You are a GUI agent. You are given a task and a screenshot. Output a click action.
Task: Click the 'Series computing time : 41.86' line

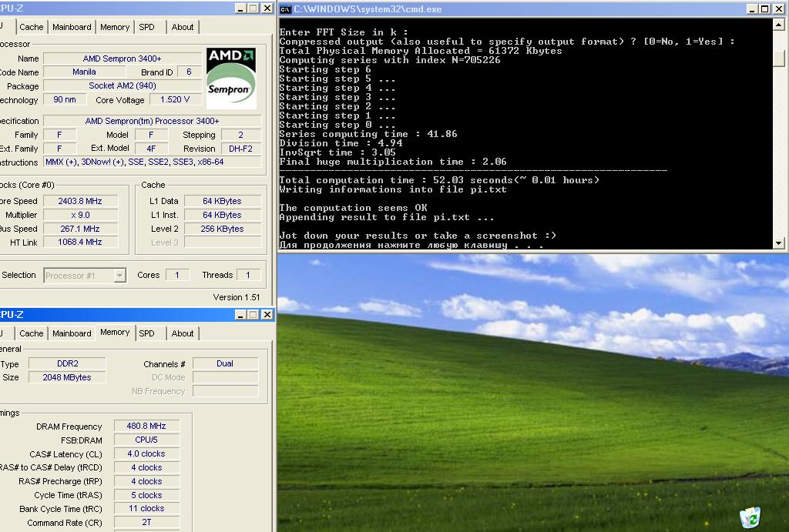368,134
